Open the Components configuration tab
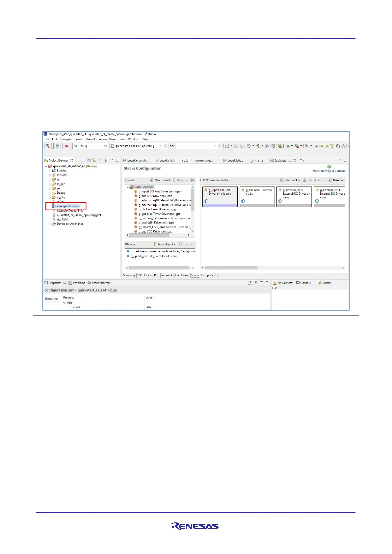 [x=209, y=275]
